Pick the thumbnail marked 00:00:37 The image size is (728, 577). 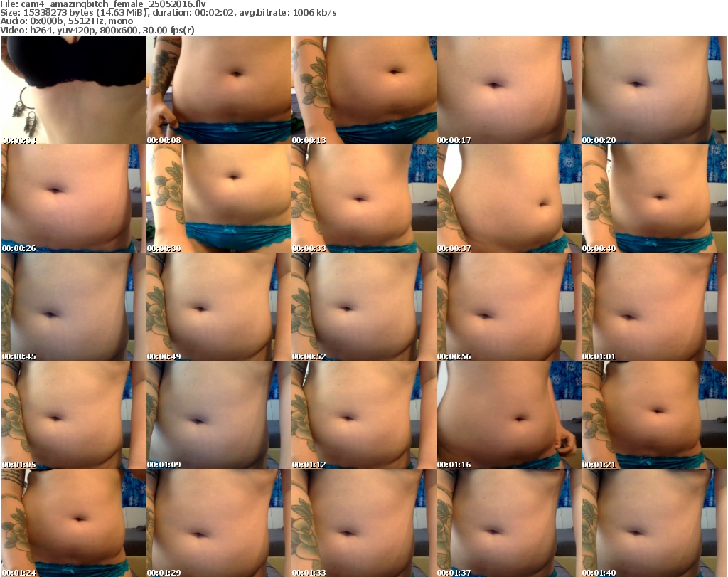coord(509,198)
